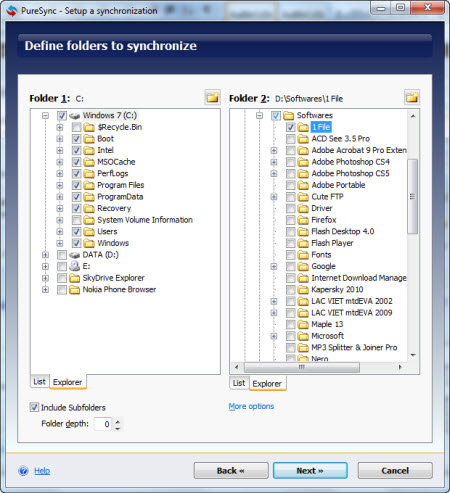Click the Folder 2 vertical scrollbar thumb

(x=413, y=196)
